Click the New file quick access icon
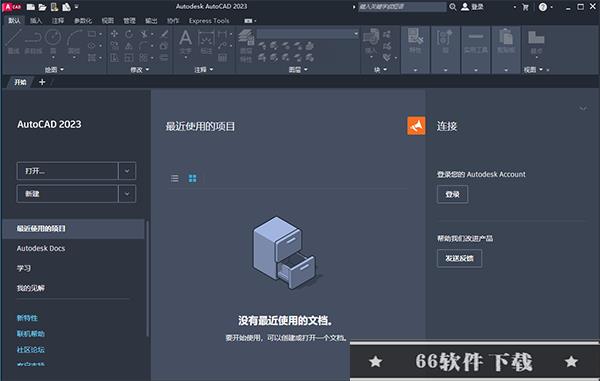The image size is (600, 381). (x=31, y=7)
